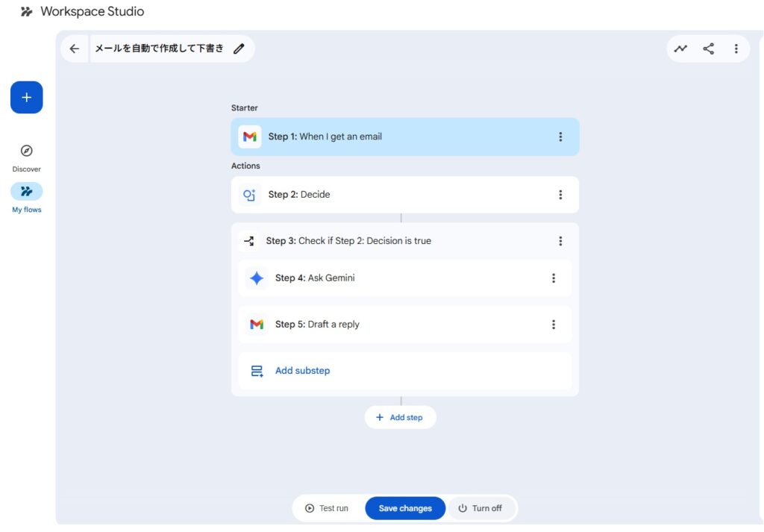Click Add substep link
This screenshot has height=532, width=764.
click(302, 371)
